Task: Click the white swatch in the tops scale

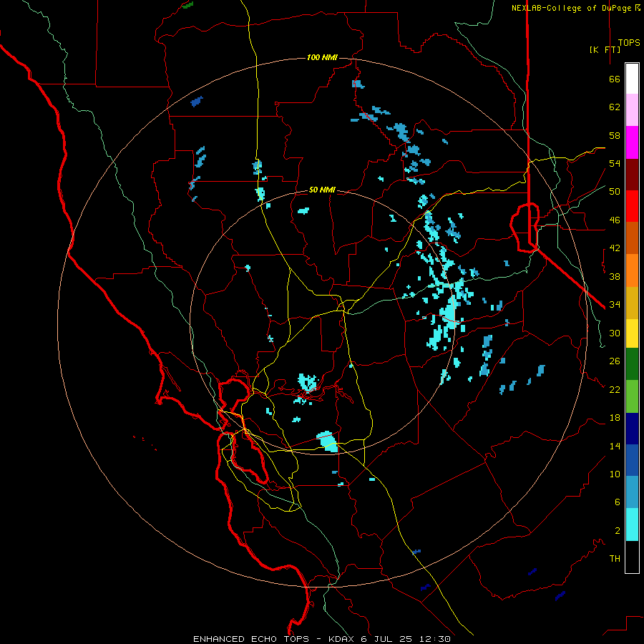Action: click(x=632, y=79)
